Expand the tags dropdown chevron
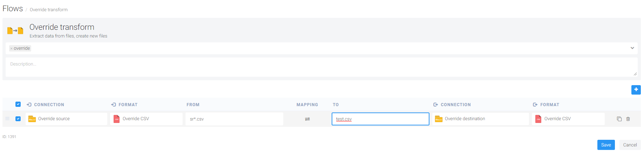Viewport: 644px width, 151px height. point(632,48)
